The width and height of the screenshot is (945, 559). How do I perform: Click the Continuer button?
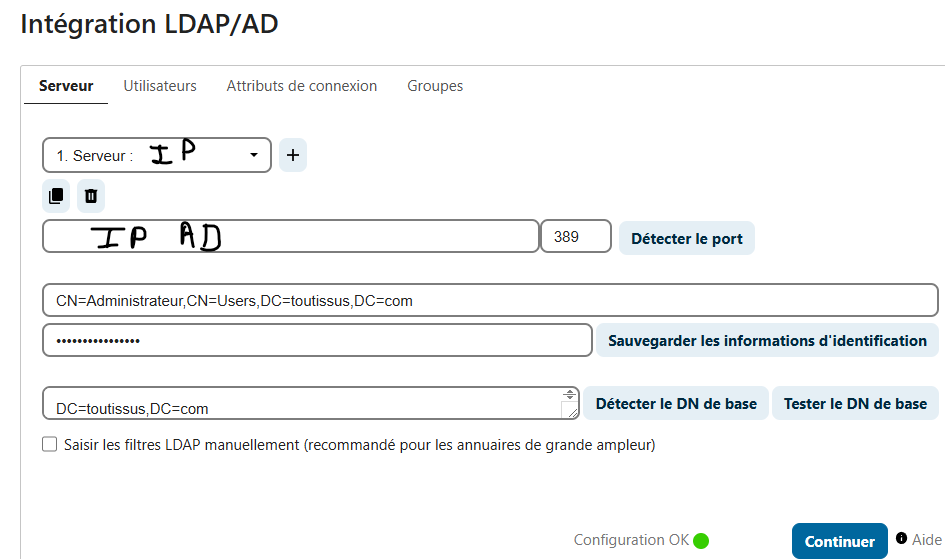pos(840,541)
